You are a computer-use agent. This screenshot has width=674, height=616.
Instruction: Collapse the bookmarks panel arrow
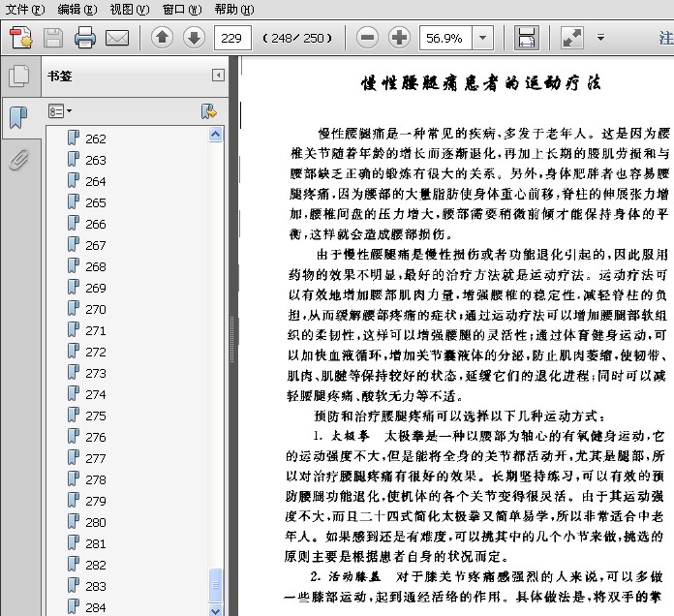coord(218,76)
